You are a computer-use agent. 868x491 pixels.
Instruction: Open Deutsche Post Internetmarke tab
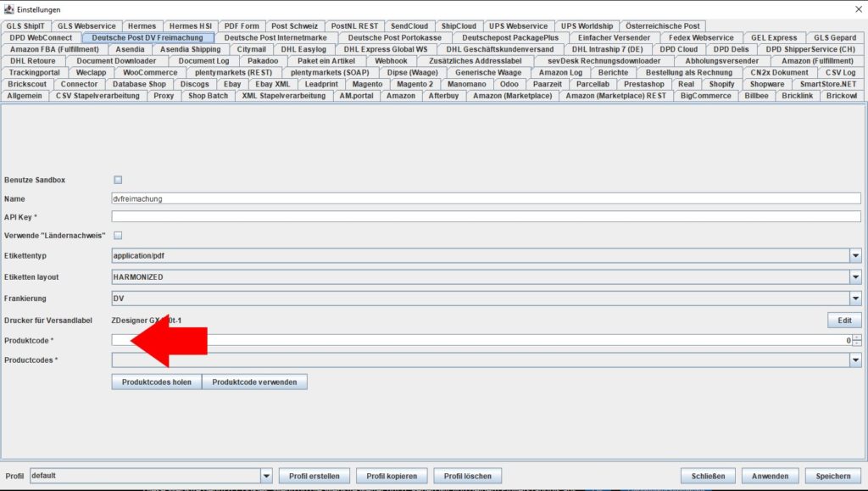275,37
